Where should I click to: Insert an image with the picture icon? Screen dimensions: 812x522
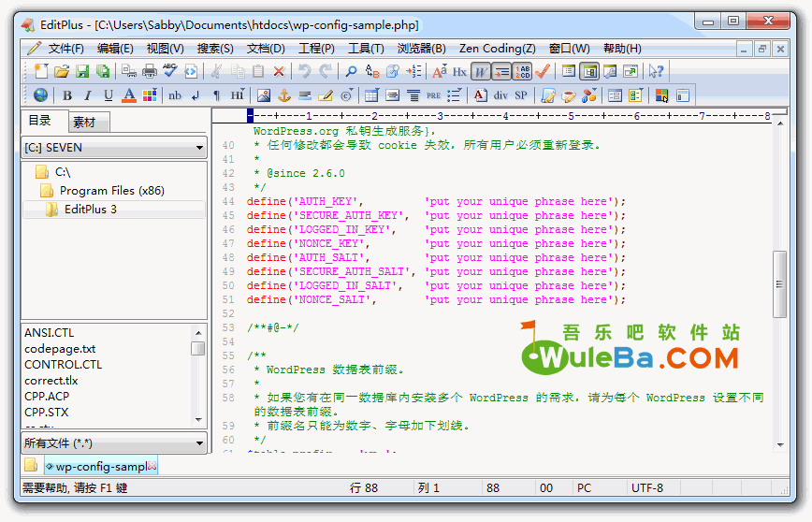pos(264,95)
